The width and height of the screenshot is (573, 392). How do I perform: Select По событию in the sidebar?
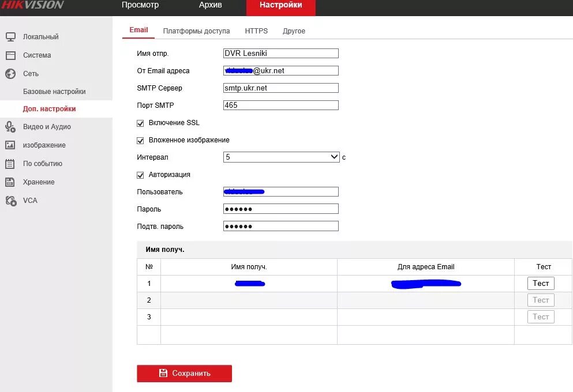42,164
